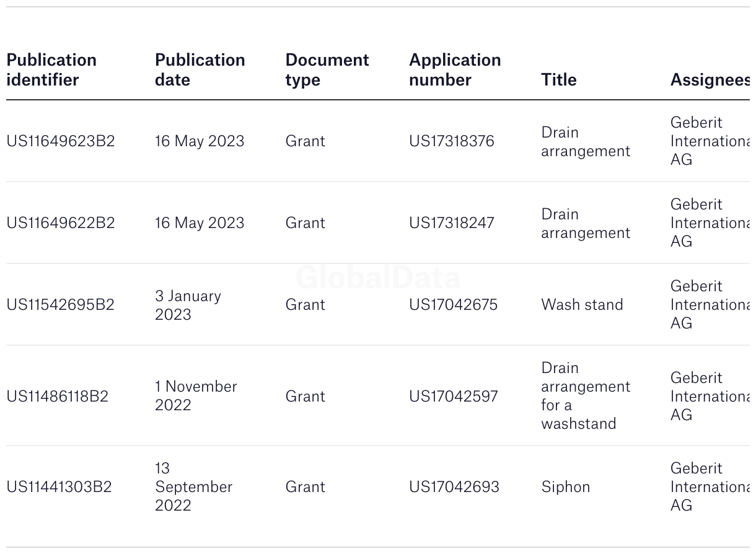
Task: Click application number US17318247
Action: pos(452,223)
